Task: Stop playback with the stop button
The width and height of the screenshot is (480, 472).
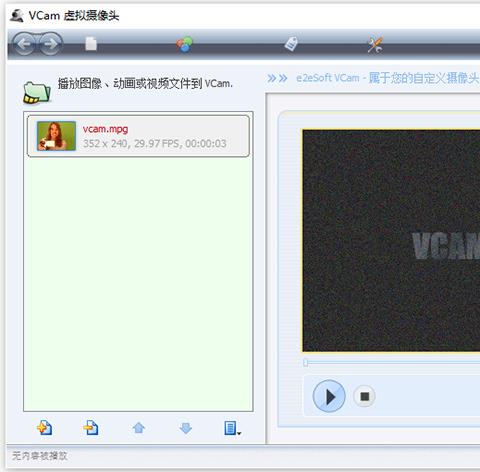Action: point(364,396)
